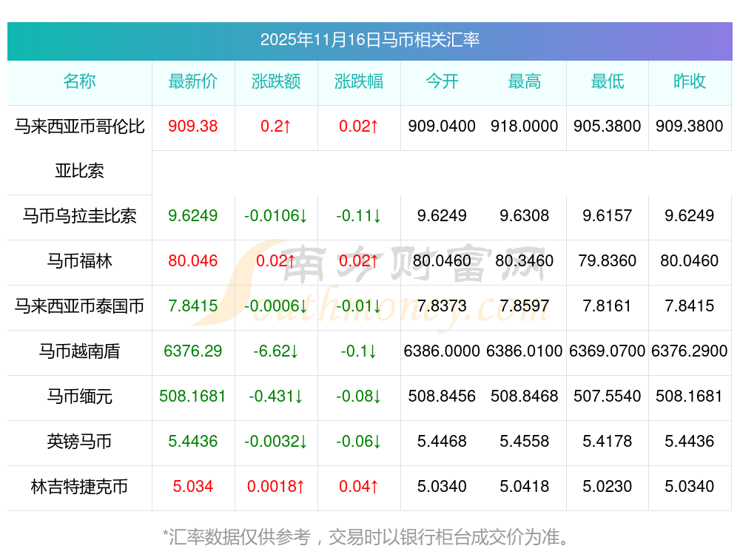This screenshot has width=740, height=560.
Task: Click the 今开 column header
Action: pos(442,81)
